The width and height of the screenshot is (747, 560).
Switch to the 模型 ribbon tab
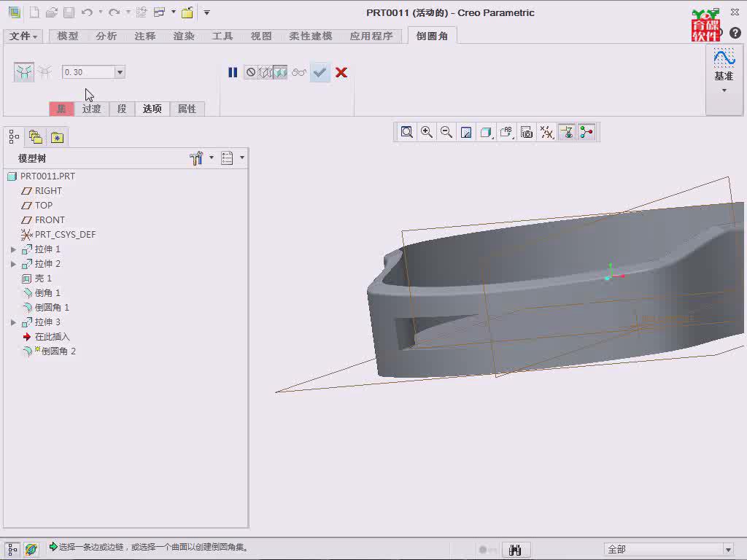68,36
